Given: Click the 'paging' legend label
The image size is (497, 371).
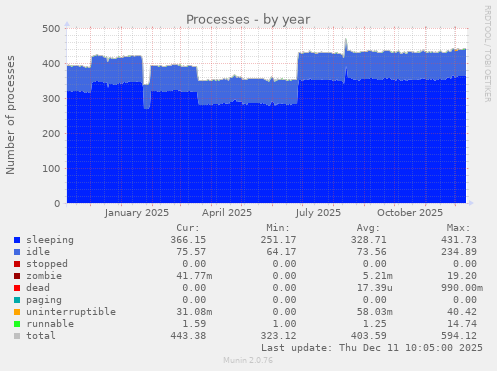Looking at the screenshot, I should pos(44,300).
